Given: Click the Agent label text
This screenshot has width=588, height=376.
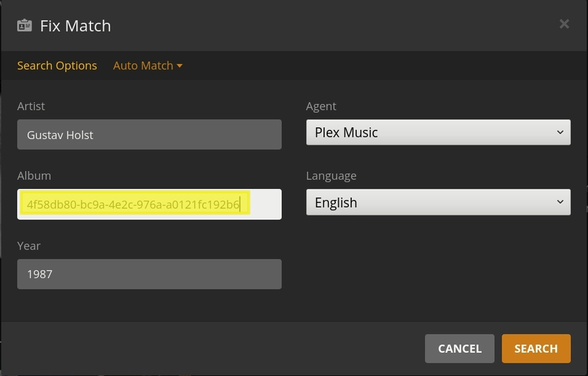Looking at the screenshot, I should point(321,106).
